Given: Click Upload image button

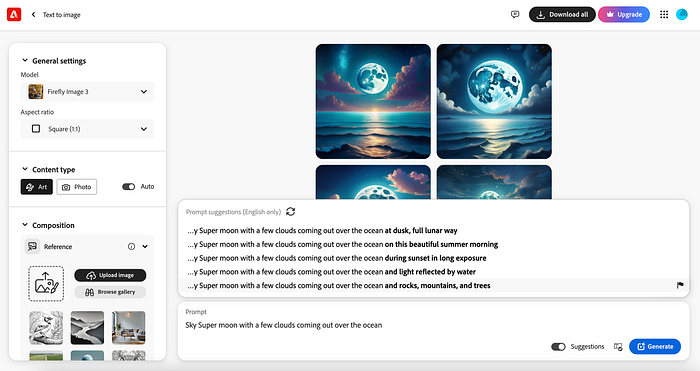Looking at the screenshot, I should click(110, 275).
